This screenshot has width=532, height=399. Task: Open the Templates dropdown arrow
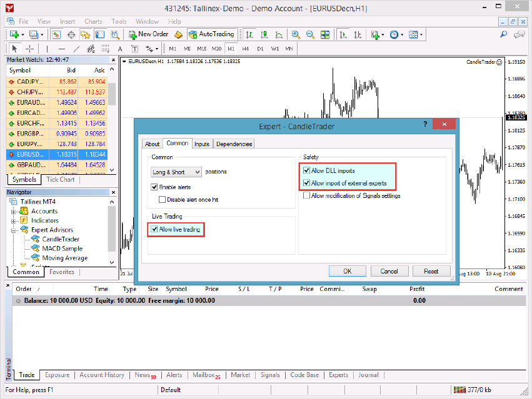tap(421, 34)
